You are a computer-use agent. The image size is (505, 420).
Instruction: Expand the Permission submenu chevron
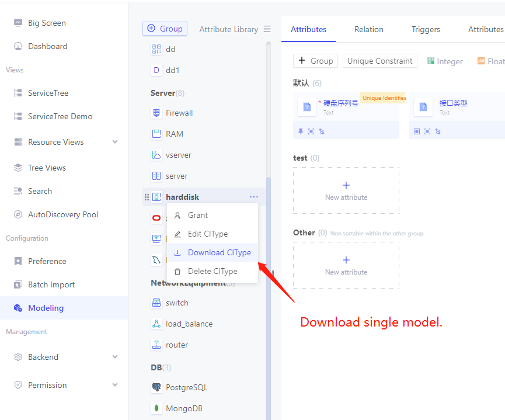tap(115, 385)
